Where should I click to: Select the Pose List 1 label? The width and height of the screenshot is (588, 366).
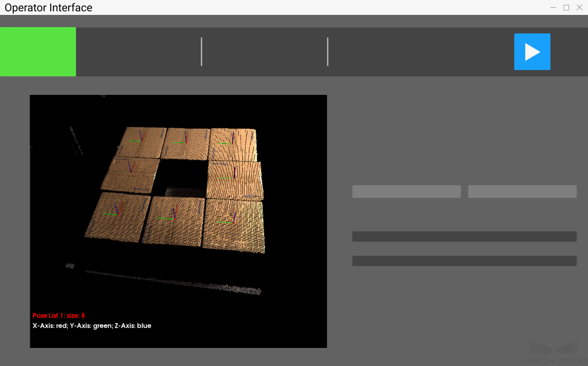[58, 315]
